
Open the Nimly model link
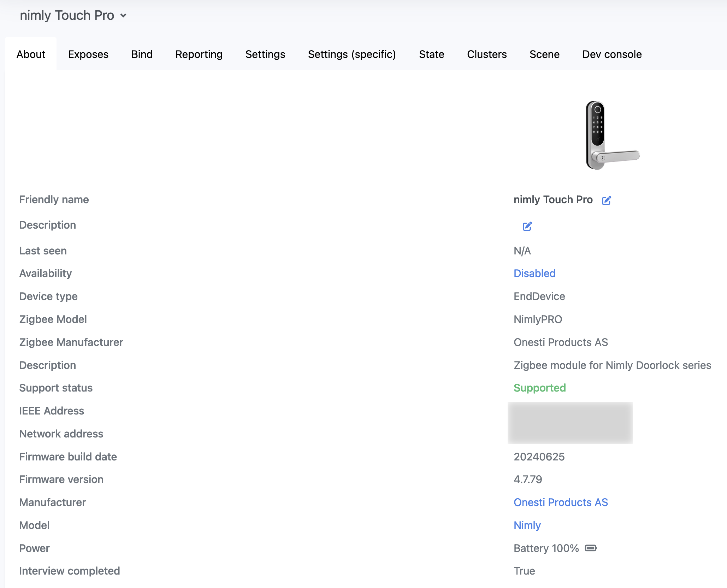(x=527, y=525)
